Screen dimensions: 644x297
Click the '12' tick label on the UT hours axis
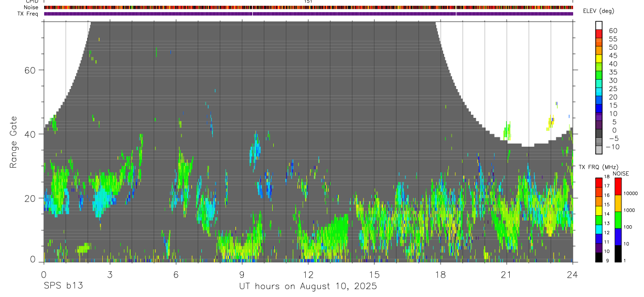pos(308,274)
